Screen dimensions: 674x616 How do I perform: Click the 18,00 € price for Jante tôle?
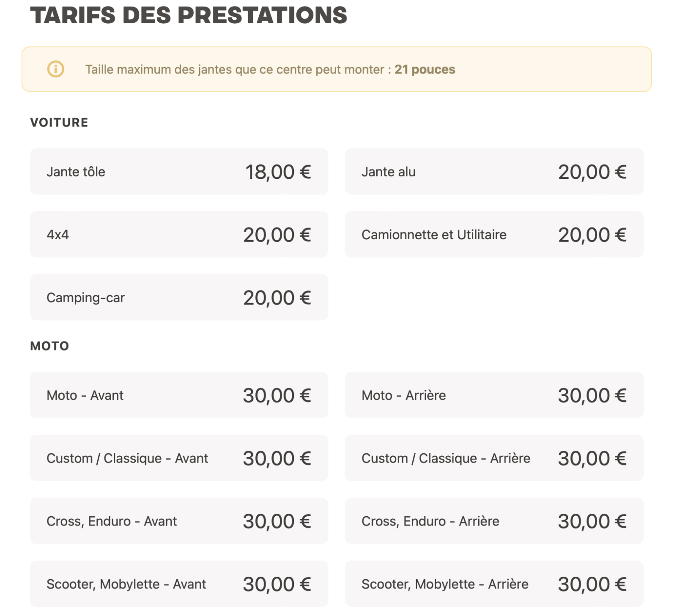coord(278,172)
